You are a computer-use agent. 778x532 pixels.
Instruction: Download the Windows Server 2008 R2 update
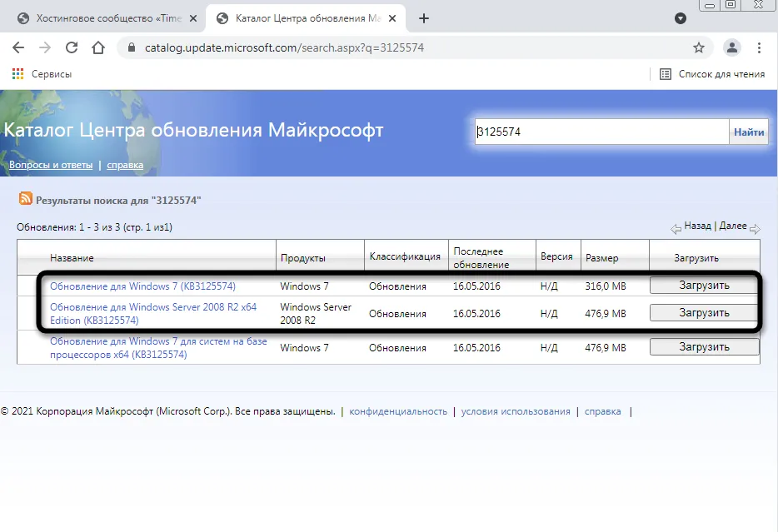704,312
